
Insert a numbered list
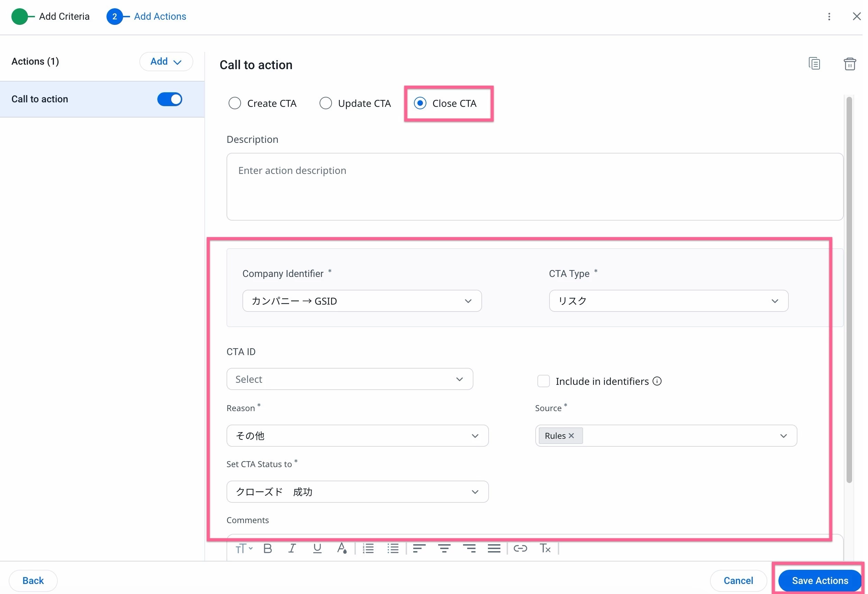368,548
